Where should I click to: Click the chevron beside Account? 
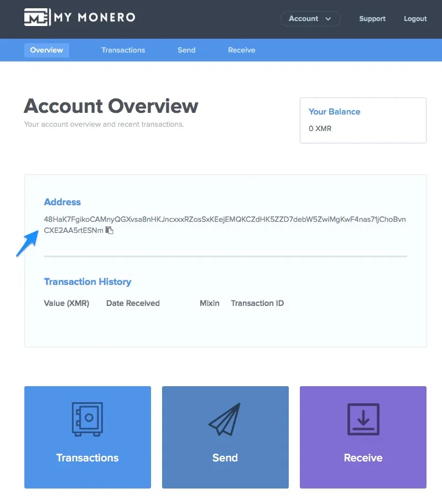328,19
